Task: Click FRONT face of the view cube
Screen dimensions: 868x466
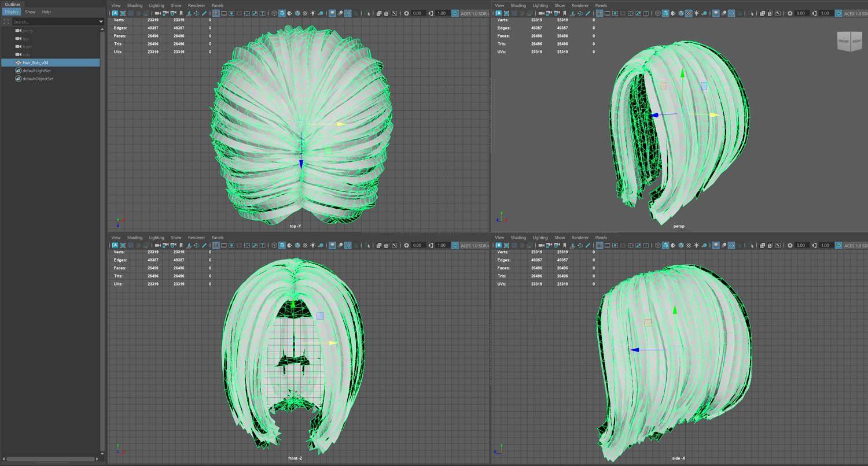Action: coord(844,42)
